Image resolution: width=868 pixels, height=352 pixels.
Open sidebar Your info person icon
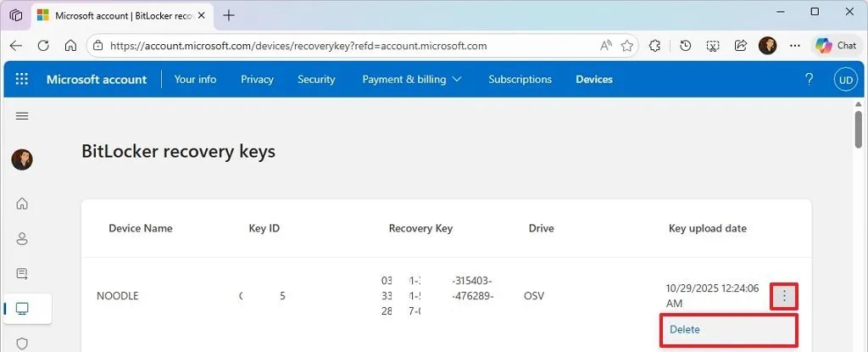[22, 239]
